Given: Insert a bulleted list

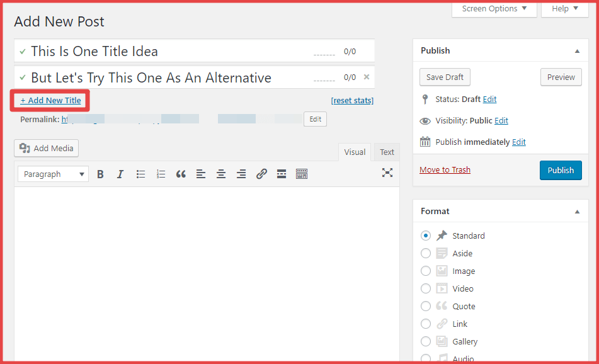Looking at the screenshot, I should tap(140, 174).
